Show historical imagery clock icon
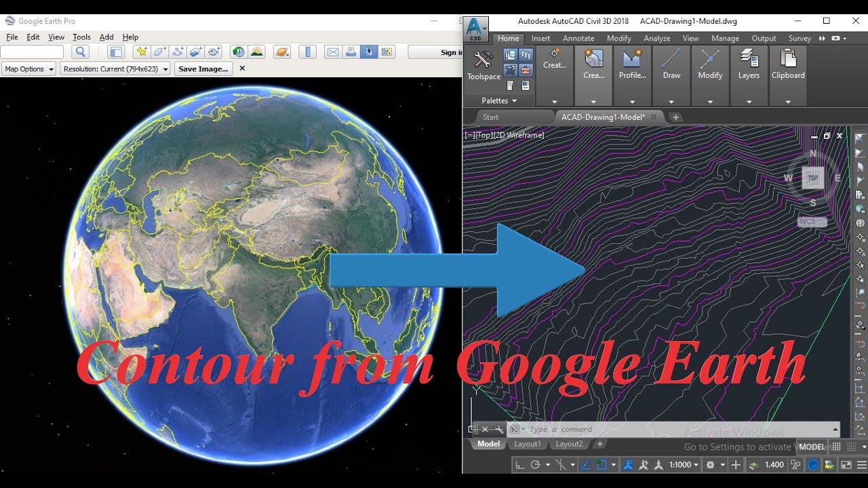The width and height of the screenshot is (868, 488). pyautogui.click(x=238, y=52)
